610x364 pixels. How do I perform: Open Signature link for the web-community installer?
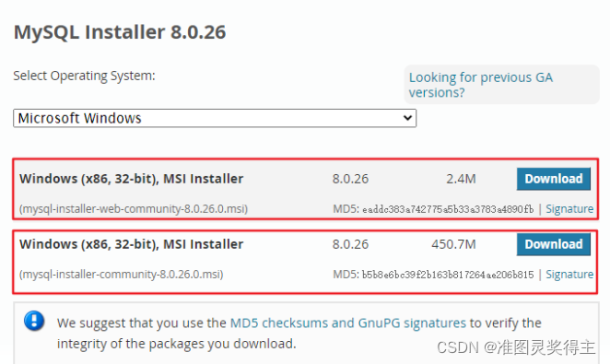click(x=569, y=209)
